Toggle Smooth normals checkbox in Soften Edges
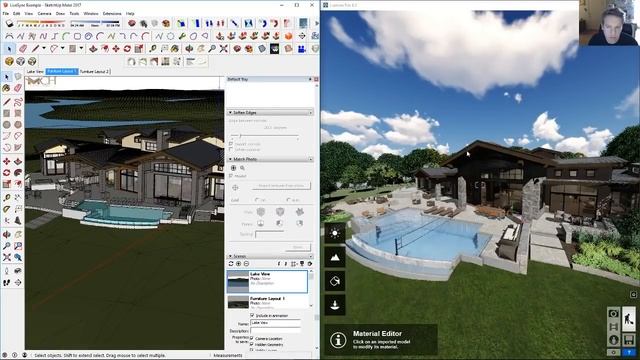The width and height of the screenshot is (640, 360). click(231, 144)
